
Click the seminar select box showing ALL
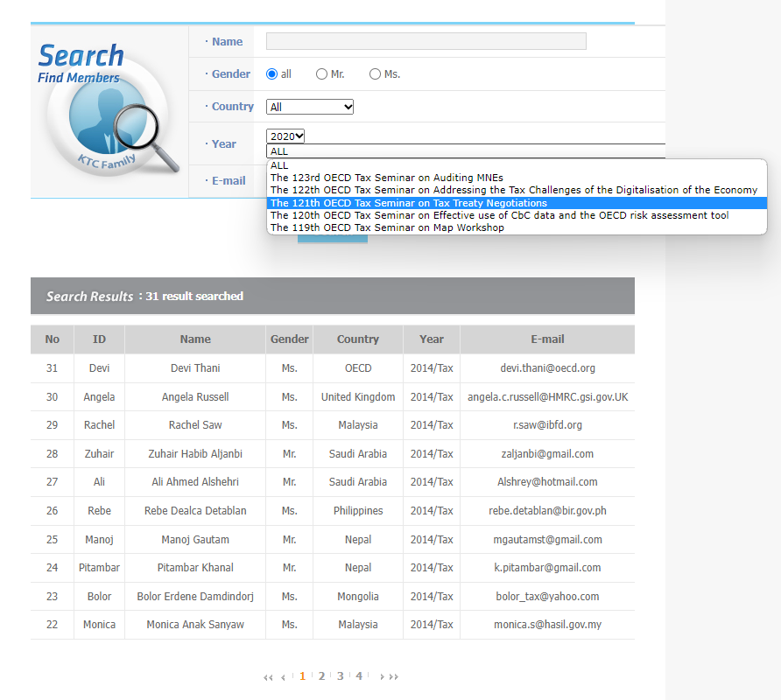click(464, 151)
